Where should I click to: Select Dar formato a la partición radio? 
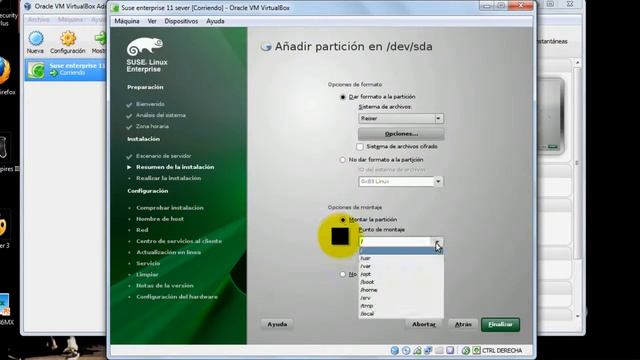click(343, 97)
